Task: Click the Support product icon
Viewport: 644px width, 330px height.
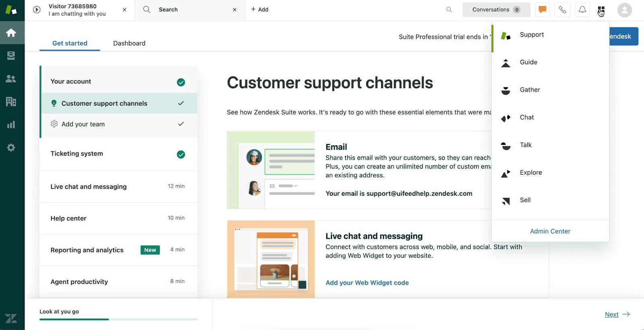Action: coord(506,36)
